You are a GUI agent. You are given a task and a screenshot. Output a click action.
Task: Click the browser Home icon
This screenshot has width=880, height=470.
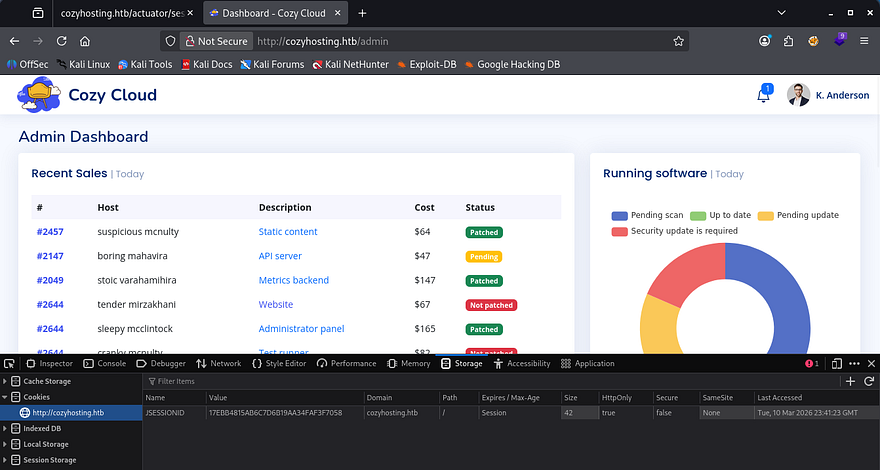tap(85, 41)
